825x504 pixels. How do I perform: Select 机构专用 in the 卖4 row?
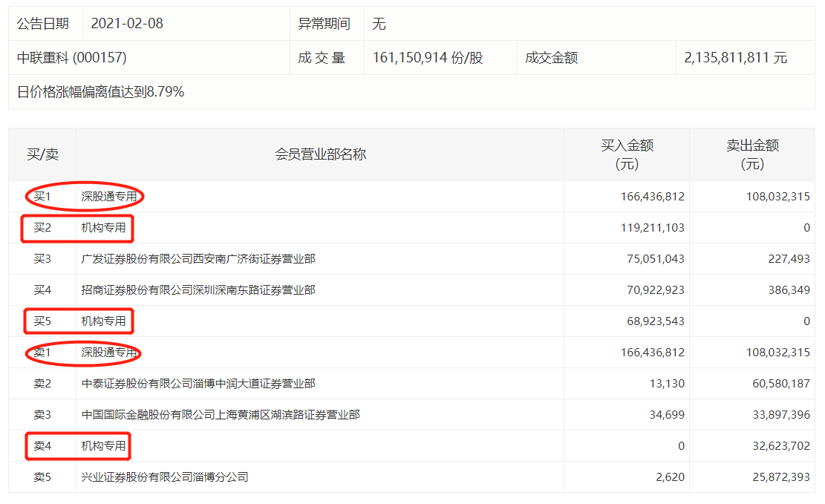coord(103,446)
